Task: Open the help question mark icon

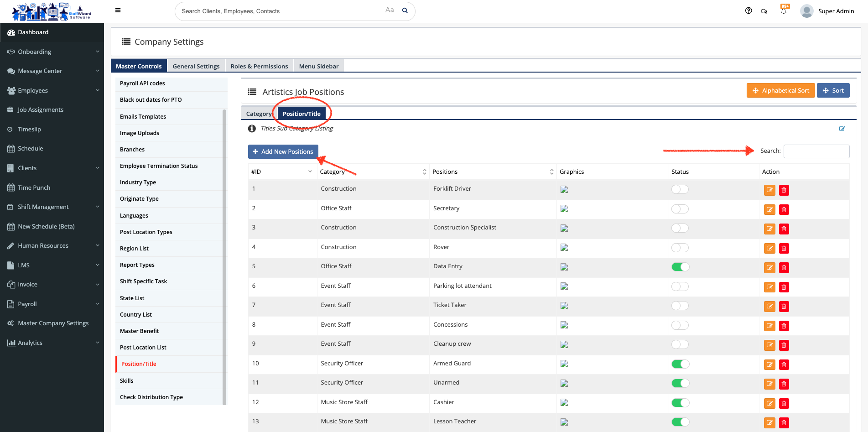Action: (x=748, y=11)
